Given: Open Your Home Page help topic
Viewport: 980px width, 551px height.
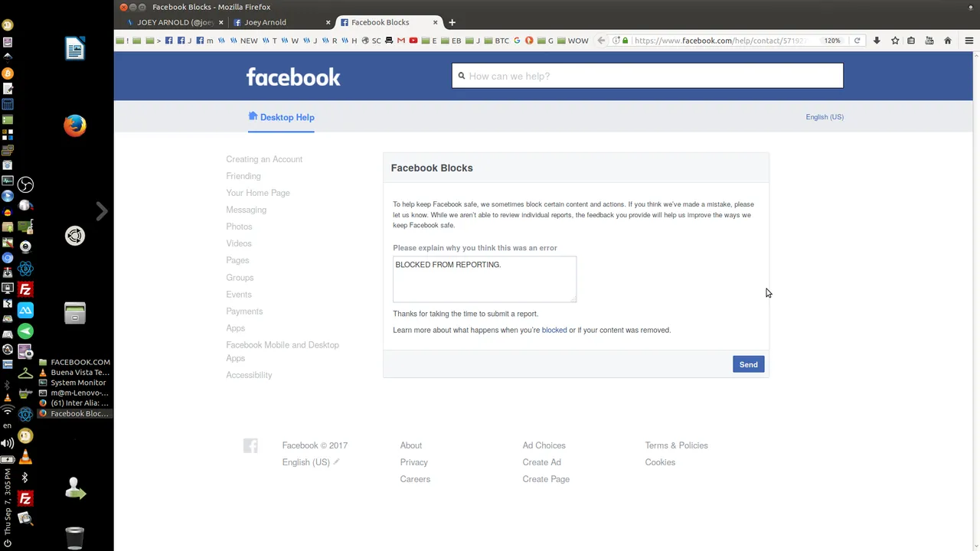Looking at the screenshot, I should click(258, 193).
